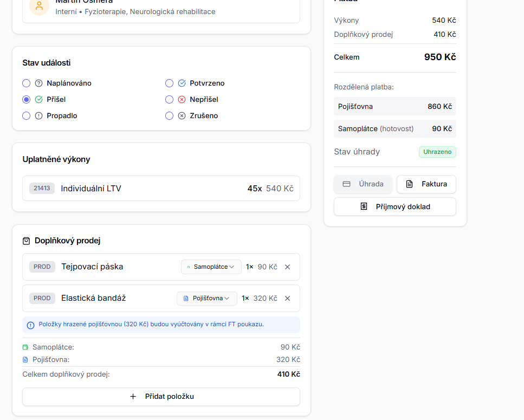Generate the Příjmový doklad receipt
The height and width of the screenshot is (420, 524).
pyautogui.click(x=394, y=206)
